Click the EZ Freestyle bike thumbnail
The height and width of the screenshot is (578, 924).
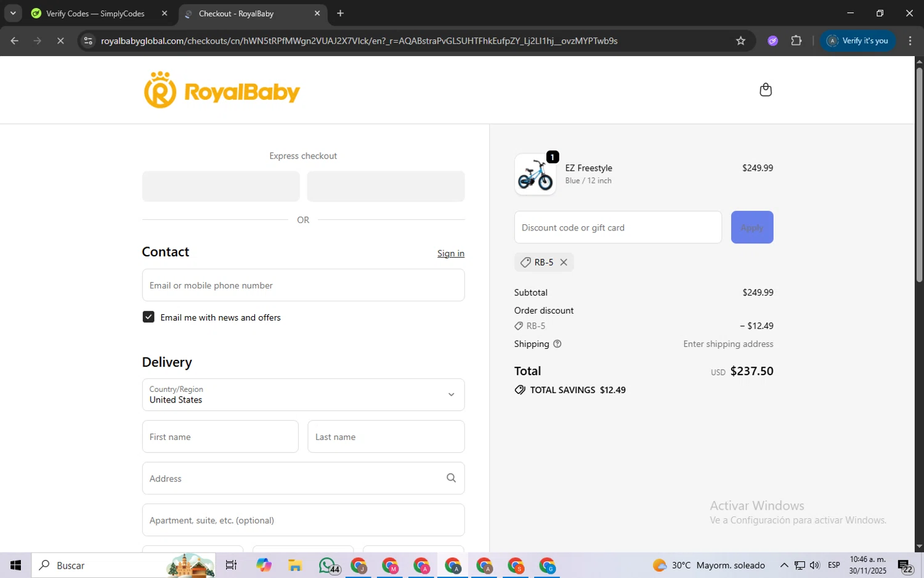click(535, 174)
